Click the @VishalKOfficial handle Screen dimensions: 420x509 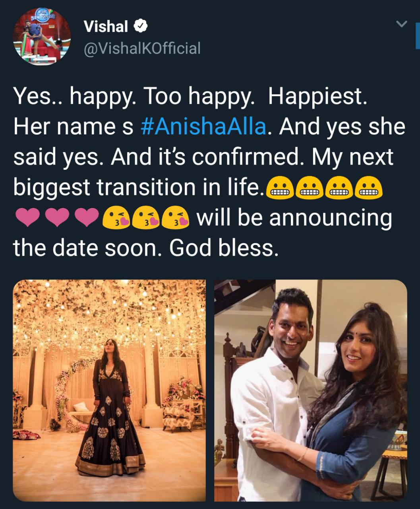(x=142, y=49)
